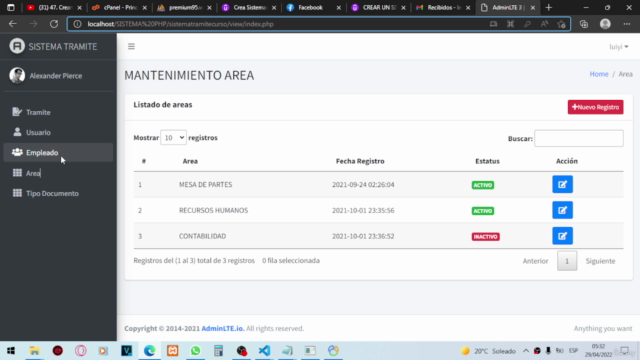Select the RECURSOS HUMANOS cell

click(x=213, y=210)
